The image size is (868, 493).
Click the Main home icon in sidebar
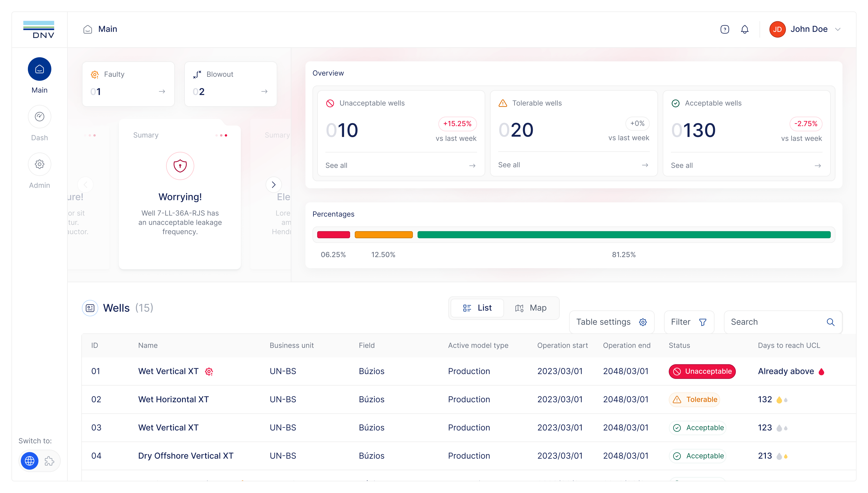click(x=39, y=69)
